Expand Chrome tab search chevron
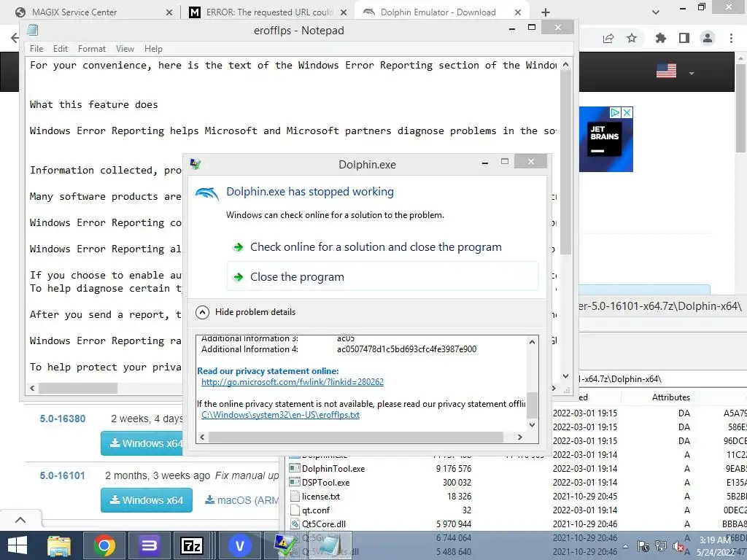Screen dimensions: 747x560 point(656,12)
